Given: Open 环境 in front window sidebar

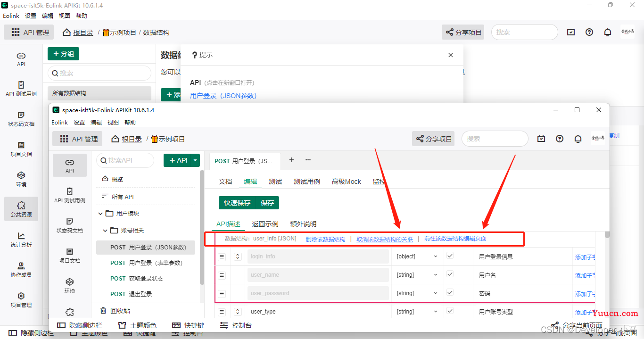Looking at the screenshot, I should pyautogui.click(x=70, y=286).
